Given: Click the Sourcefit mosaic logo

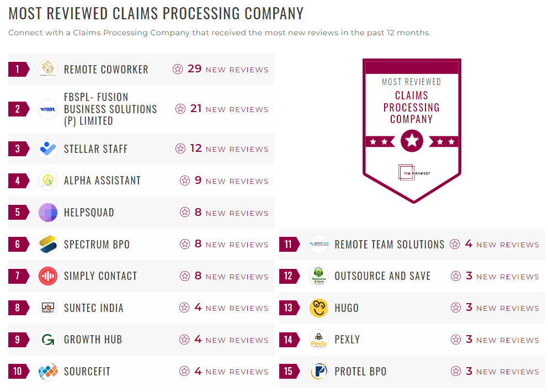Looking at the screenshot, I should coord(47,372).
